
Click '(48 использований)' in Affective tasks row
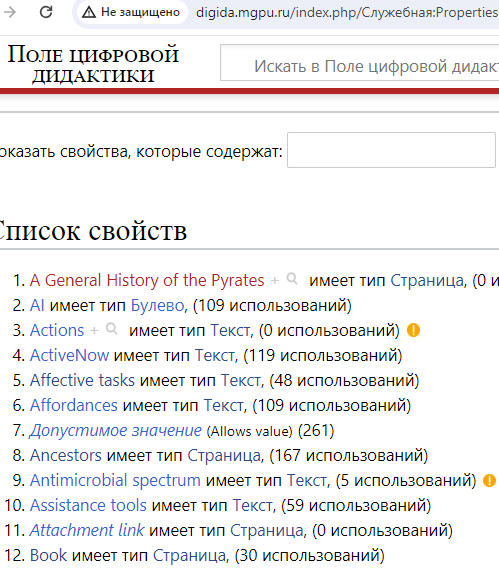tap(344, 381)
